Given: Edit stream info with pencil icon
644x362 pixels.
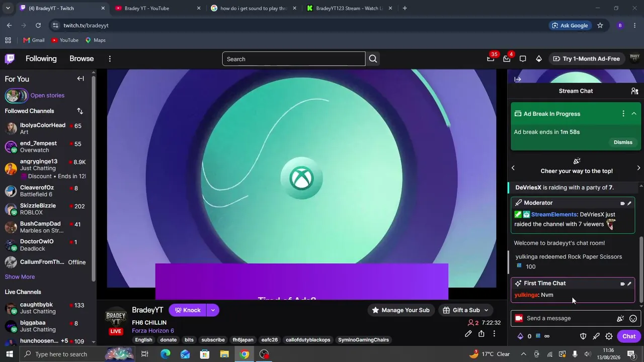Looking at the screenshot, I should pyautogui.click(x=468, y=334).
